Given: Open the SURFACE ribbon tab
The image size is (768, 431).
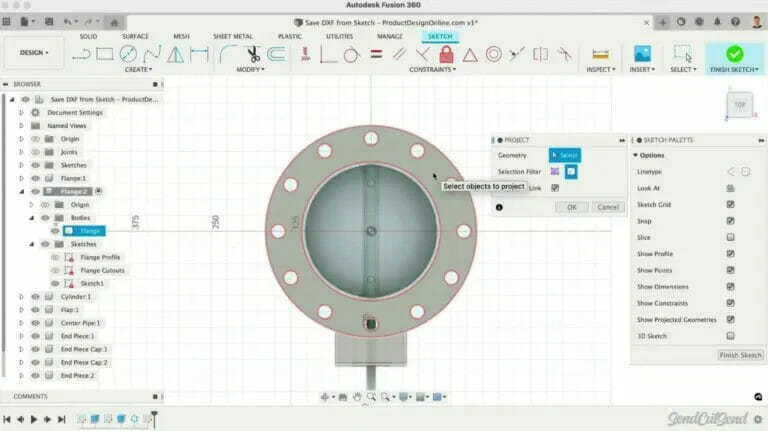Looking at the screenshot, I should [135, 36].
